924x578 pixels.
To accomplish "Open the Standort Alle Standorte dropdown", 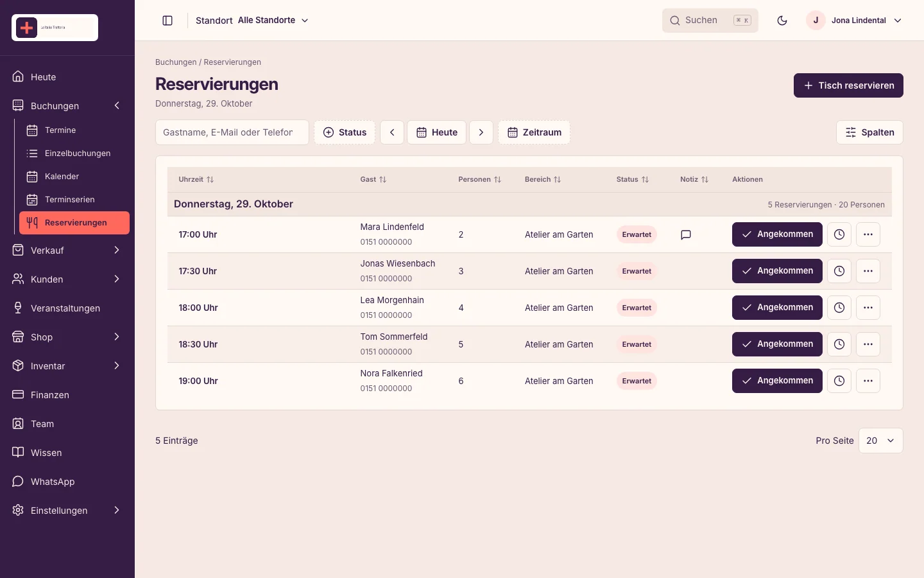I will 252,21.
